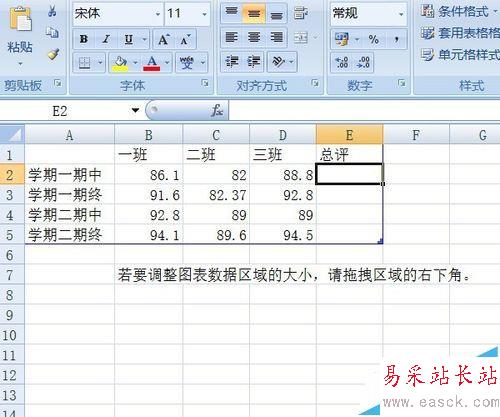Apply percent style
Screen dimensions: 500x417
(374, 39)
